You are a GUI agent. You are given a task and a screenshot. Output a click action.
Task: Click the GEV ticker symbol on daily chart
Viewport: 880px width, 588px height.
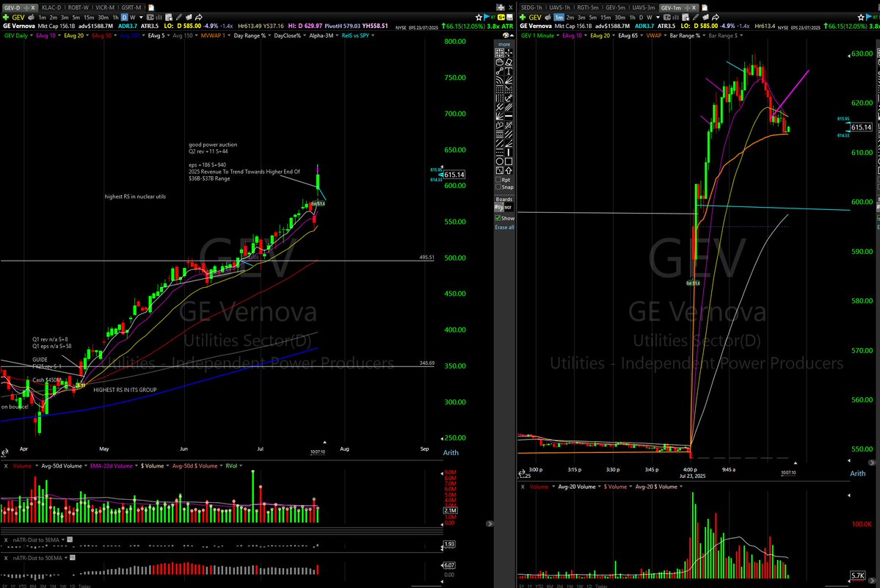tap(18, 18)
